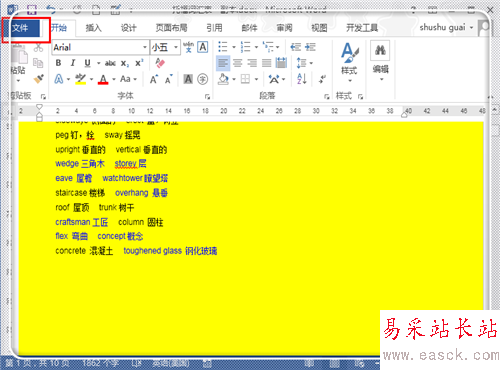Screen dimensions: 500x370
Task: Toggle superscript x²
Action: click(139, 63)
